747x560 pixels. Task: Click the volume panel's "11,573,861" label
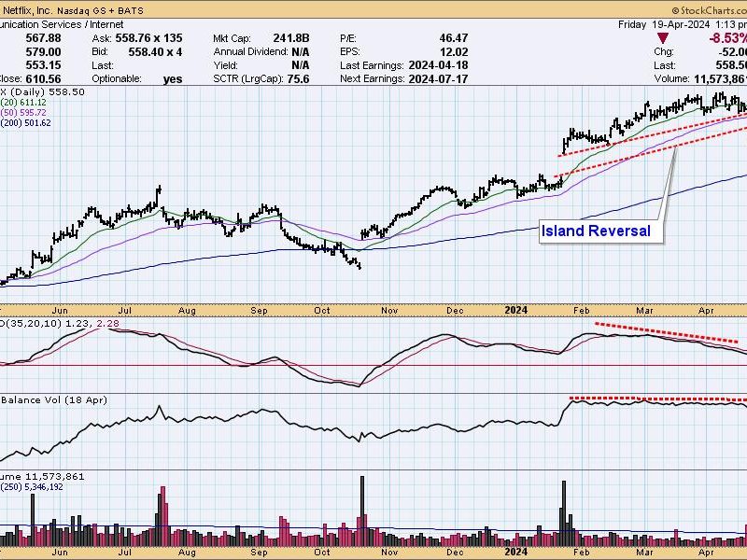pos(55,477)
